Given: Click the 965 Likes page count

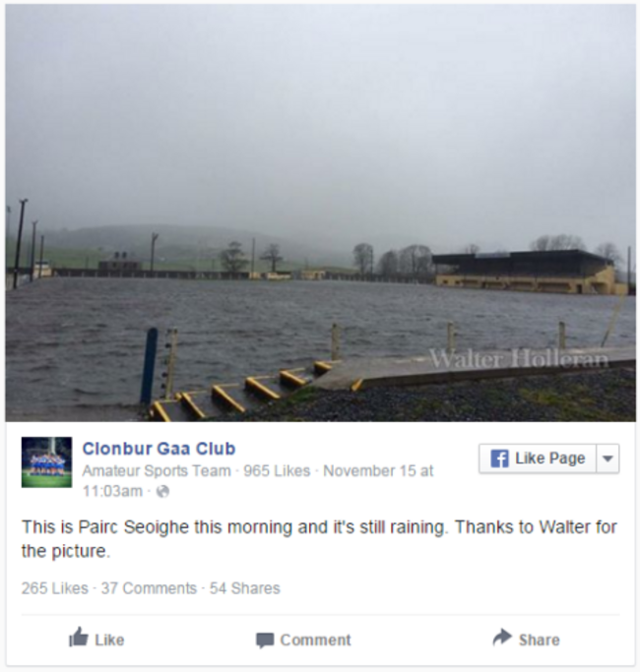Looking at the screenshot, I should point(277,471).
